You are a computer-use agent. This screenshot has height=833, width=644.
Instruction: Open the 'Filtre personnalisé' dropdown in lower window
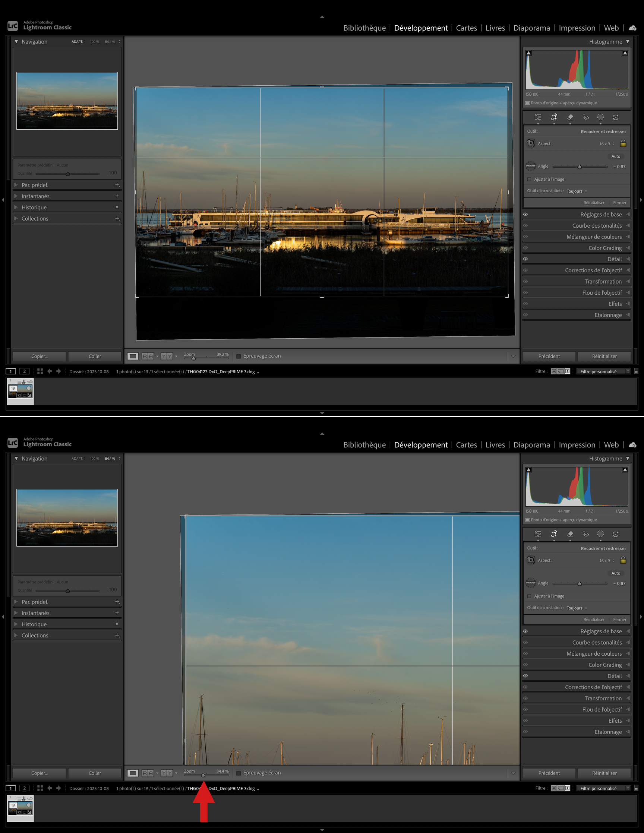(603, 788)
